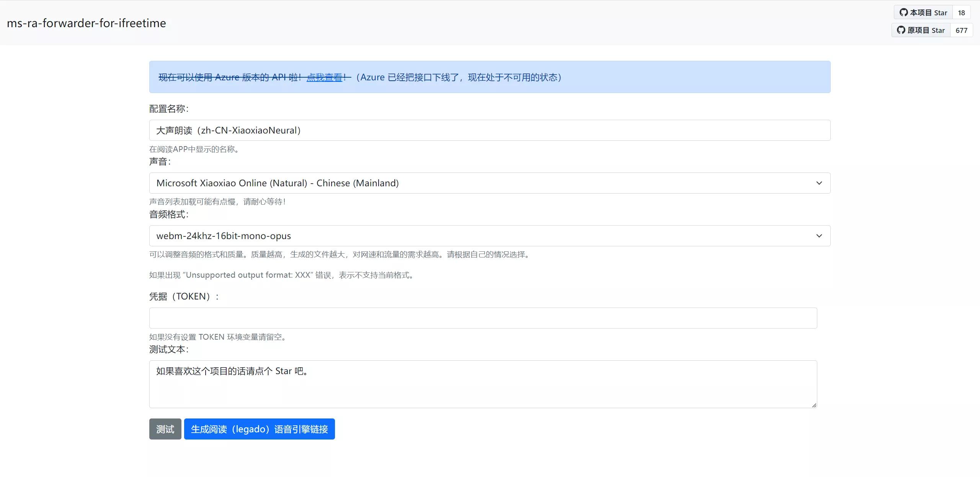Open the strikethrough 点我查看 link

324,77
